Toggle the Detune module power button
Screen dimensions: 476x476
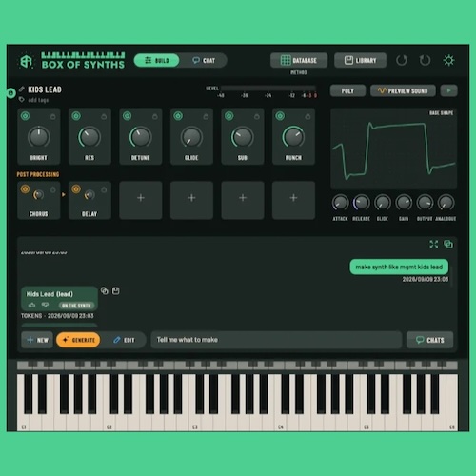click(128, 116)
